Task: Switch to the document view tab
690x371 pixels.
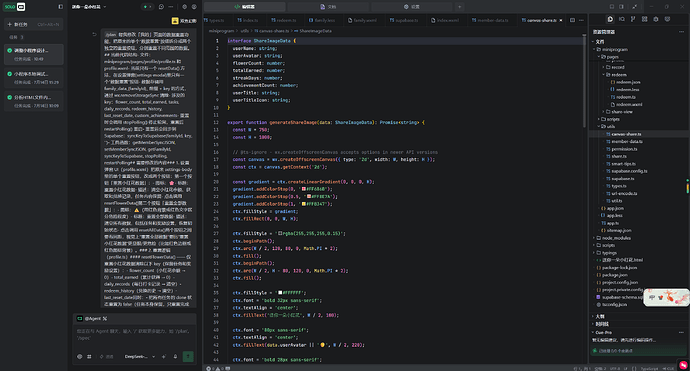Action: click(x=328, y=7)
